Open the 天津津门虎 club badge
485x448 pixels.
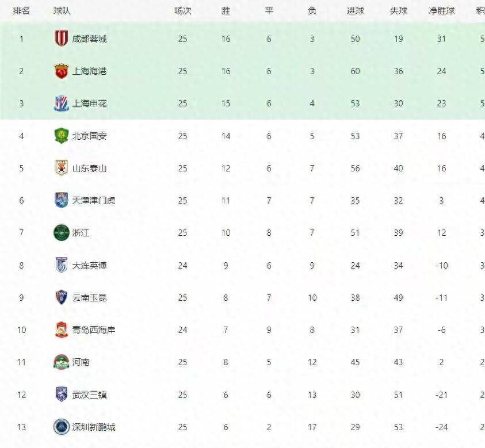tap(61, 200)
